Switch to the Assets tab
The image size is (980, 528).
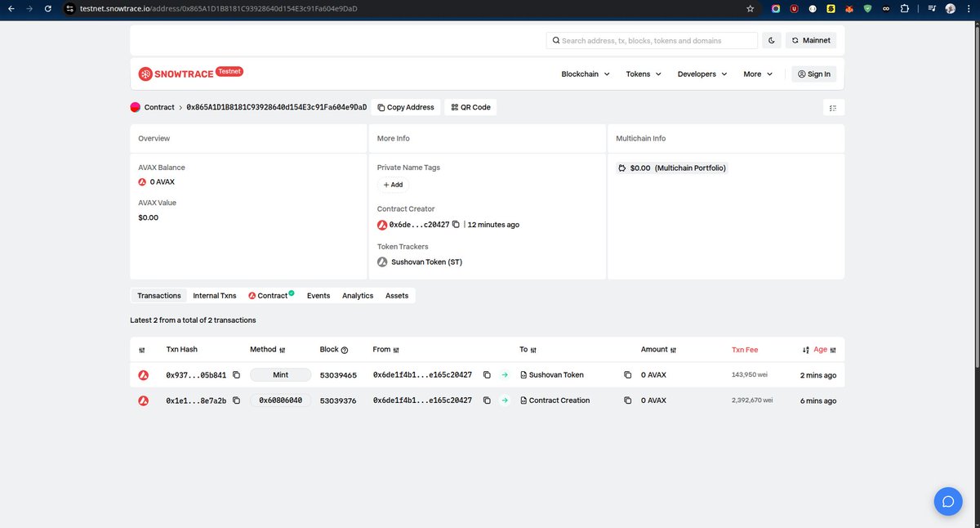(x=397, y=295)
